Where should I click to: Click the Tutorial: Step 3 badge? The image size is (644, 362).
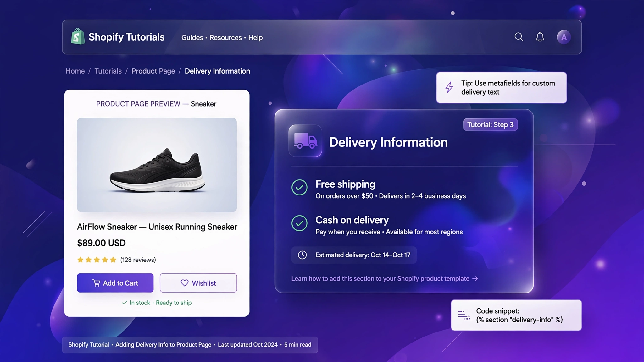(490, 125)
